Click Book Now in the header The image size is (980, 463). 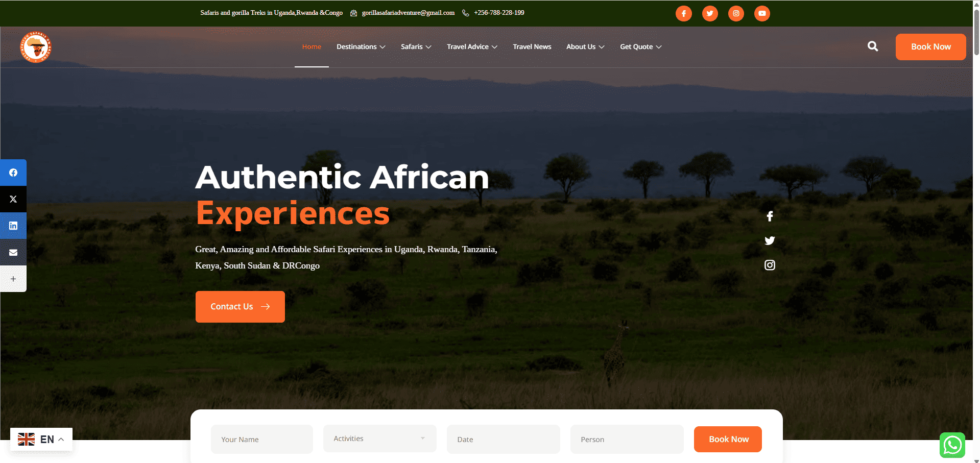[x=930, y=47]
